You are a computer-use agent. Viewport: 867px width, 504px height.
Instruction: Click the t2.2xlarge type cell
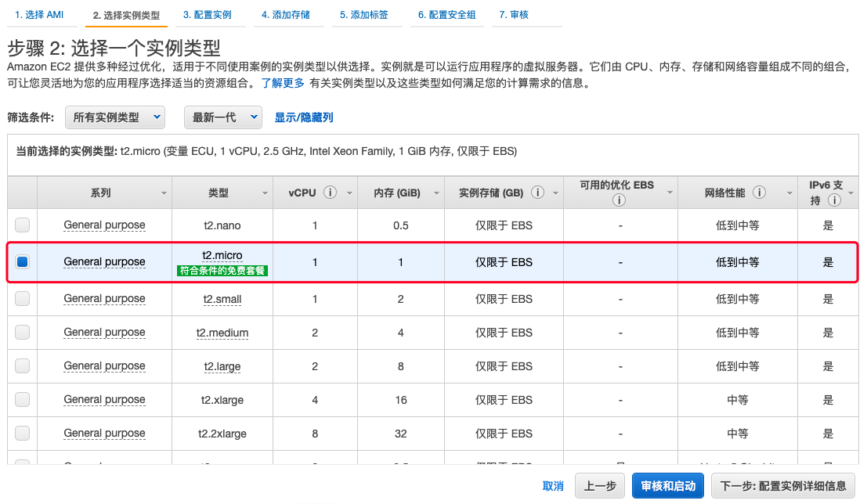click(222, 434)
